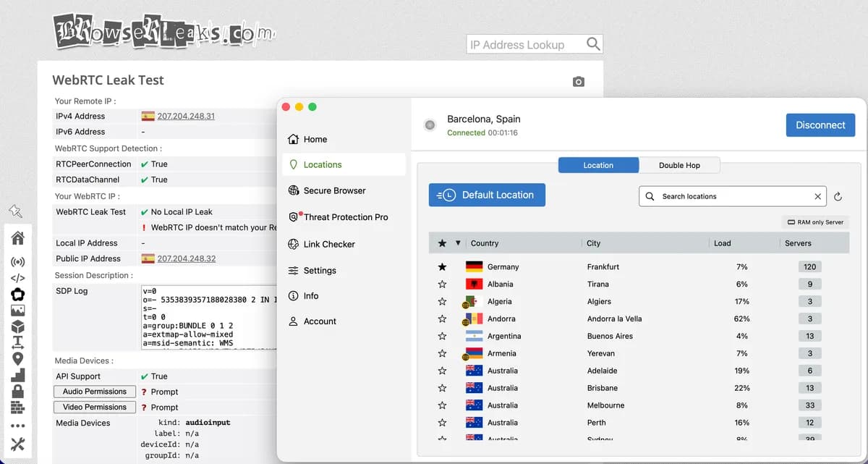Click the Disconnect button
The height and width of the screenshot is (464, 868).
pyautogui.click(x=820, y=125)
